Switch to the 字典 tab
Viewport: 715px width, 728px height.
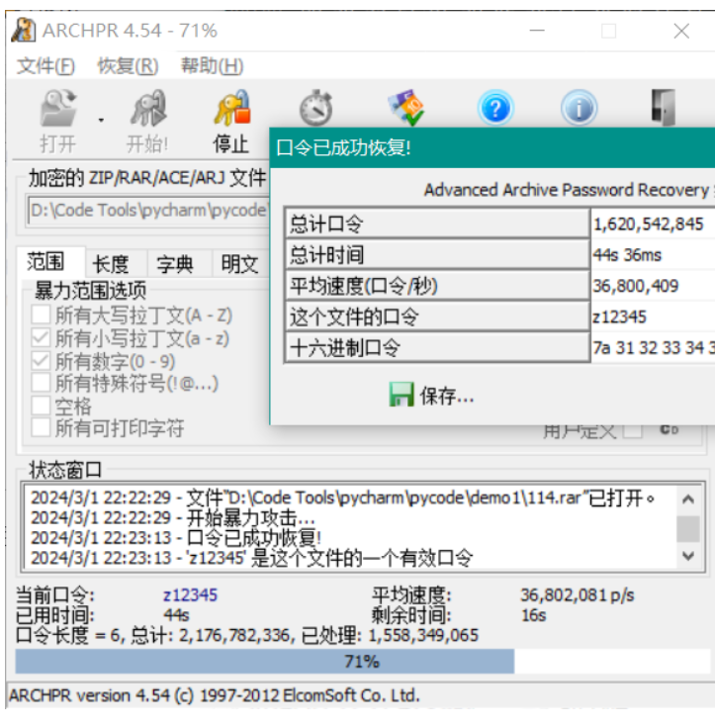coord(175,264)
